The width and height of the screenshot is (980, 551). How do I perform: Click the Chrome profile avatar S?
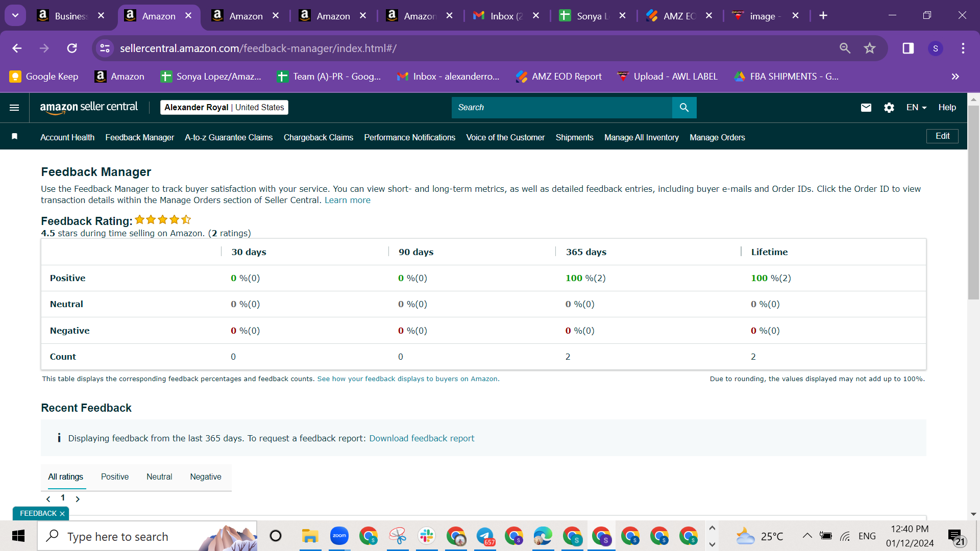click(x=936, y=48)
